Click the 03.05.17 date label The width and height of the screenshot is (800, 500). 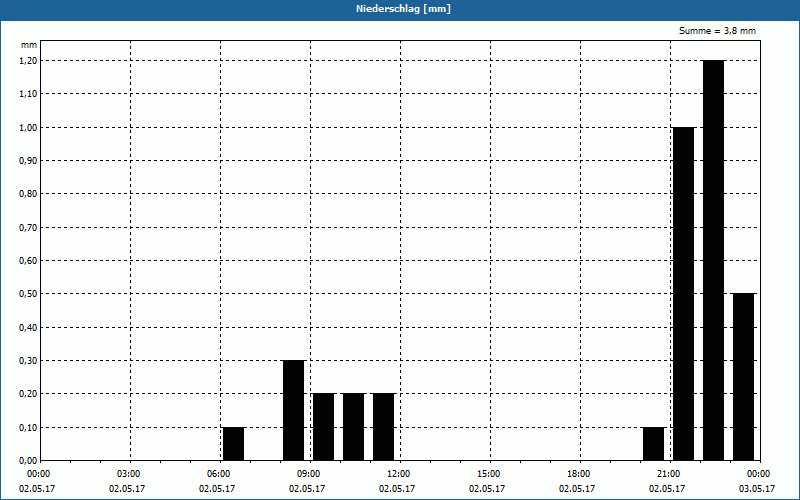coord(757,489)
